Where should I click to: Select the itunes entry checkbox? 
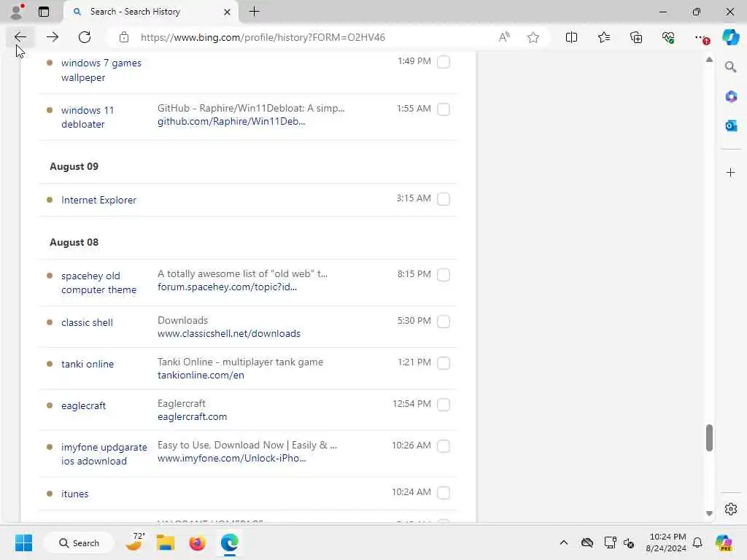[x=444, y=493]
